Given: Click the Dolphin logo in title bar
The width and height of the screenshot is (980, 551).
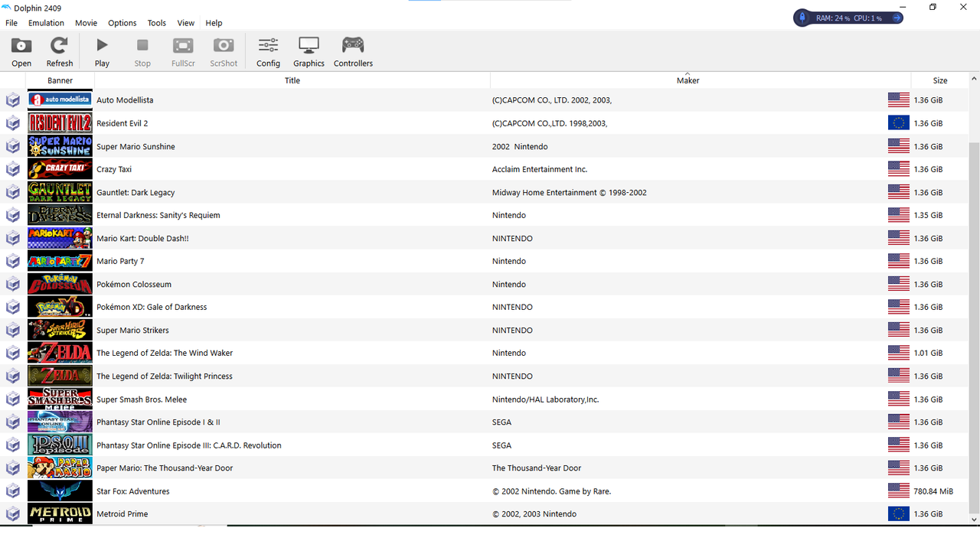Looking at the screenshot, I should click(x=7, y=7).
